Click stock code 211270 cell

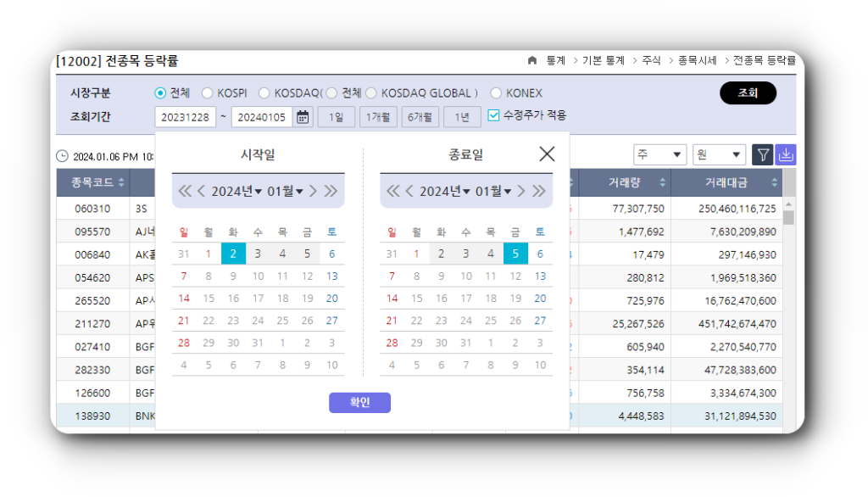[92, 324]
